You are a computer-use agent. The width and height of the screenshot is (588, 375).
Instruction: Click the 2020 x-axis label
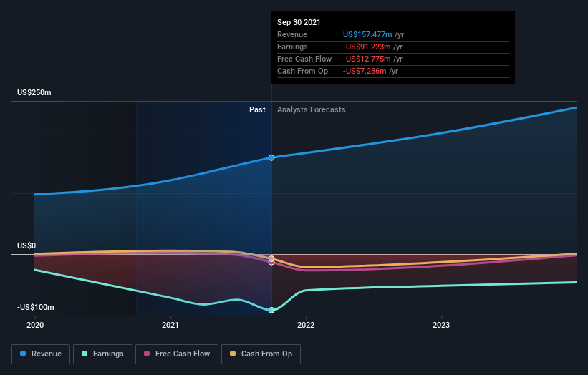tap(35, 325)
